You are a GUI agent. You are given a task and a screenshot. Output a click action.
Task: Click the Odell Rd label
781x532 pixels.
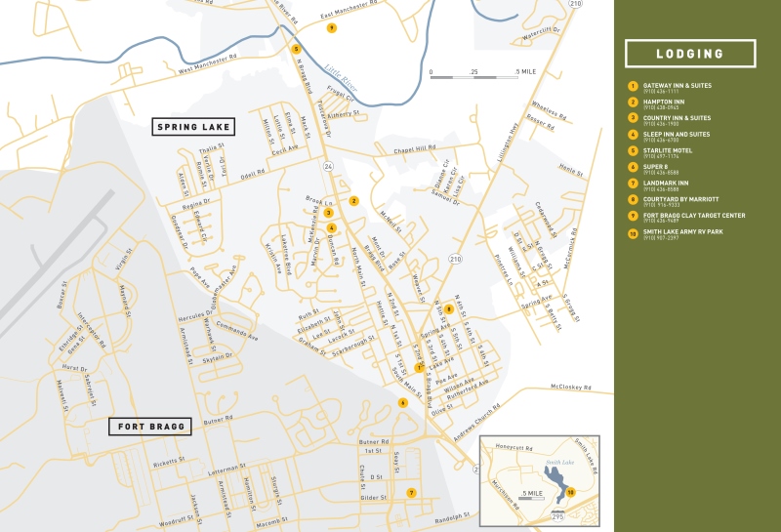tap(253, 175)
